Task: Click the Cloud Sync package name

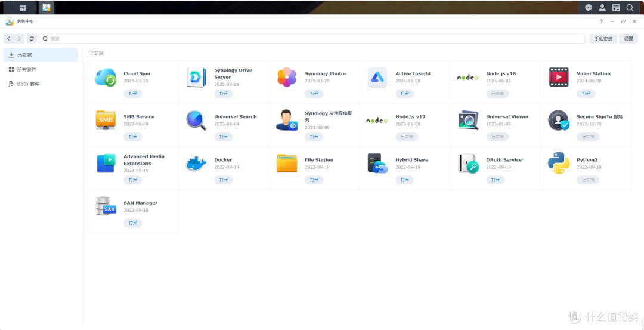Action: [x=138, y=73]
